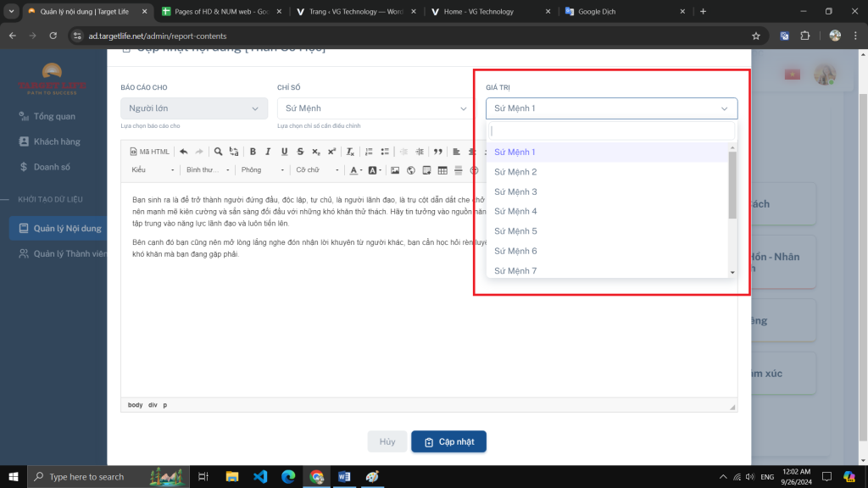Viewport: 868px width, 488px height.
Task: Select Sứ Mệnh 1 from the list
Action: 607,152
